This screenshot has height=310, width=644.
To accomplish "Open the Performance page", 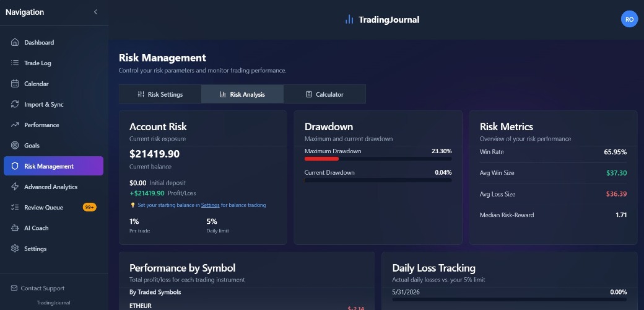I will click(53, 125).
